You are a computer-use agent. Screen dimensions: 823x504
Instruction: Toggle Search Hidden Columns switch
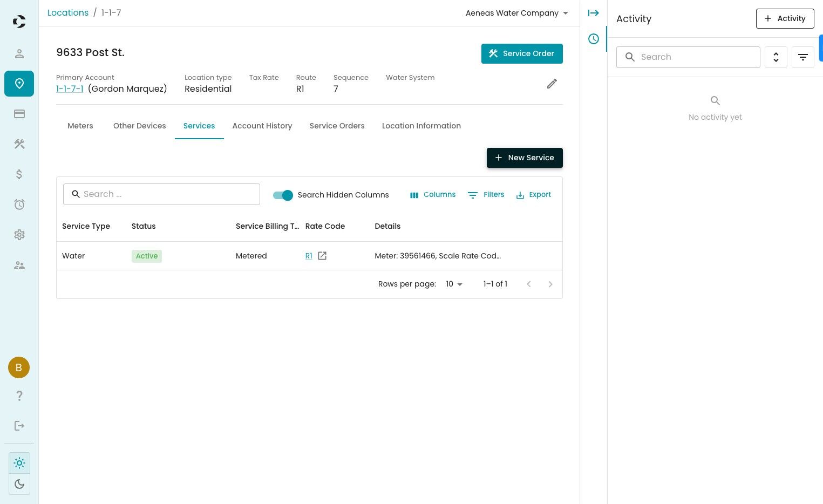(x=283, y=195)
